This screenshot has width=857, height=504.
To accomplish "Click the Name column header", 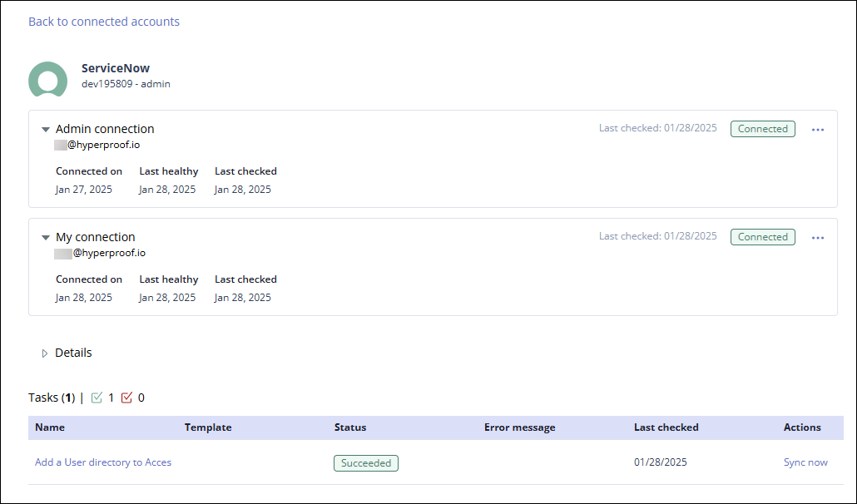I will pyautogui.click(x=50, y=427).
